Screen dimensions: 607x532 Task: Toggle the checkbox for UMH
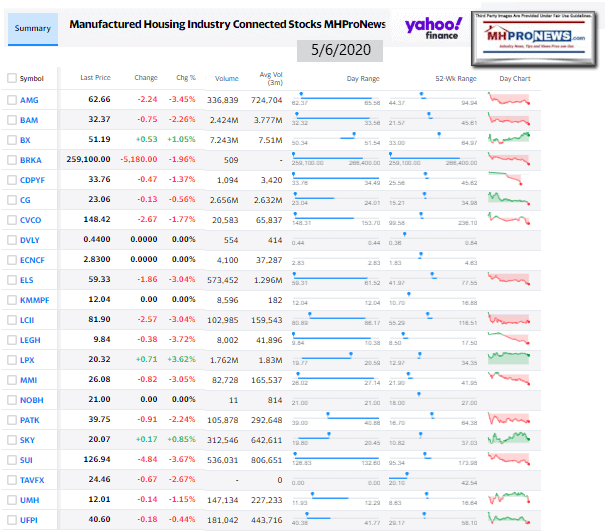[11, 499]
